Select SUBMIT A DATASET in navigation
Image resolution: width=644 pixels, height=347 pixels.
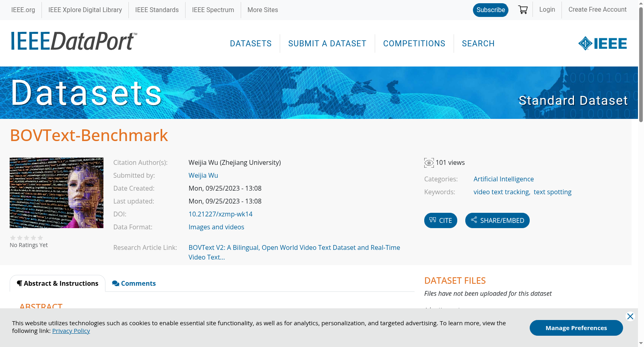(x=327, y=44)
